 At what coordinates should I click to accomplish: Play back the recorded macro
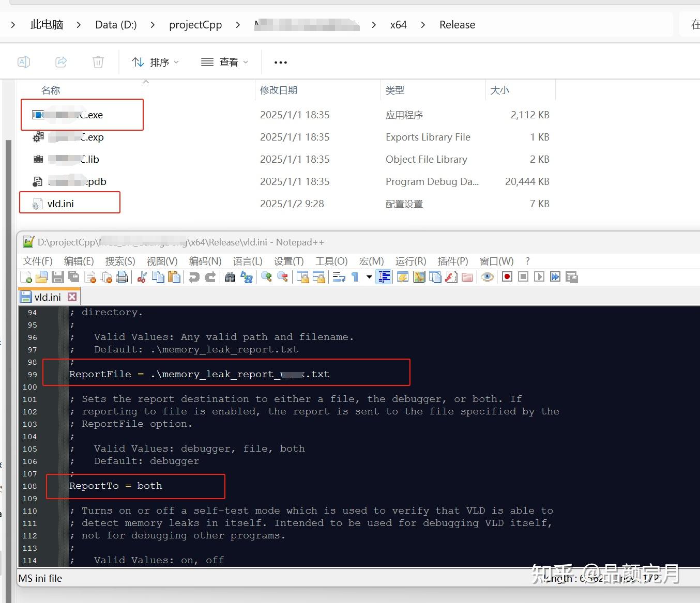539,277
